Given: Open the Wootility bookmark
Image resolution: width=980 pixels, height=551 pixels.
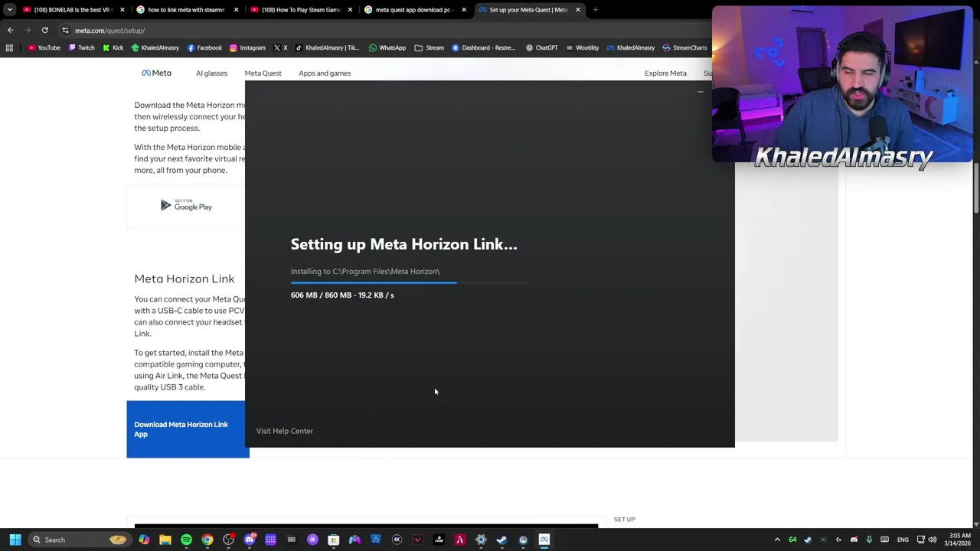Looking at the screenshot, I should (x=582, y=47).
